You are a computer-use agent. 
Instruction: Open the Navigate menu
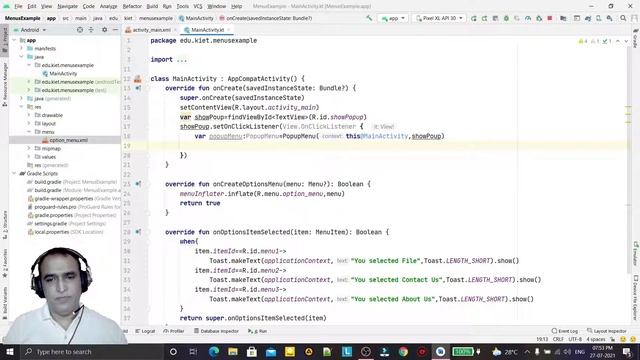tap(67, 6)
